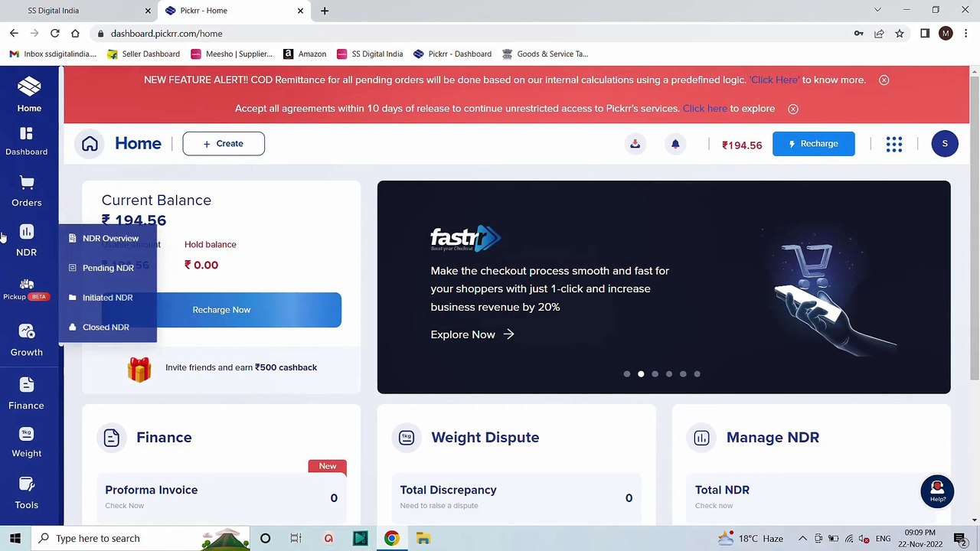Viewport: 980px width, 551px height.
Task: Open Chrome customize menu
Action: point(965,34)
